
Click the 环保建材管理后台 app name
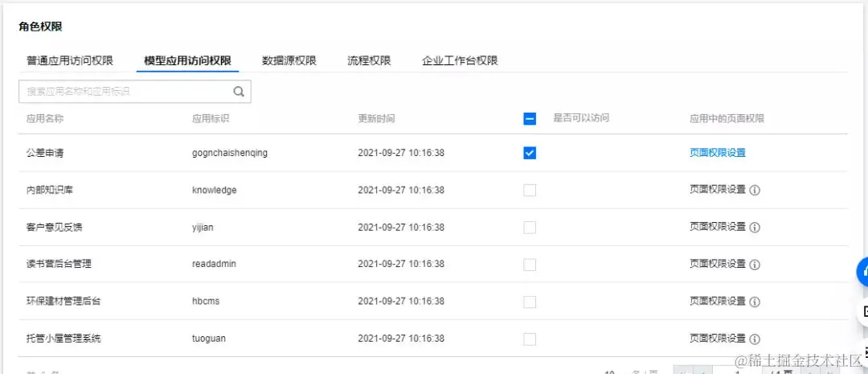[63, 302]
